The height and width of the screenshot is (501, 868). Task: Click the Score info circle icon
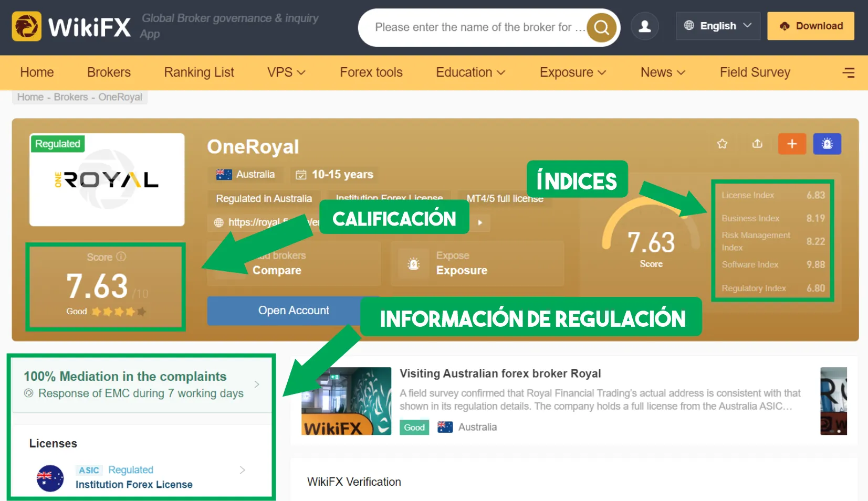(x=121, y=257)
